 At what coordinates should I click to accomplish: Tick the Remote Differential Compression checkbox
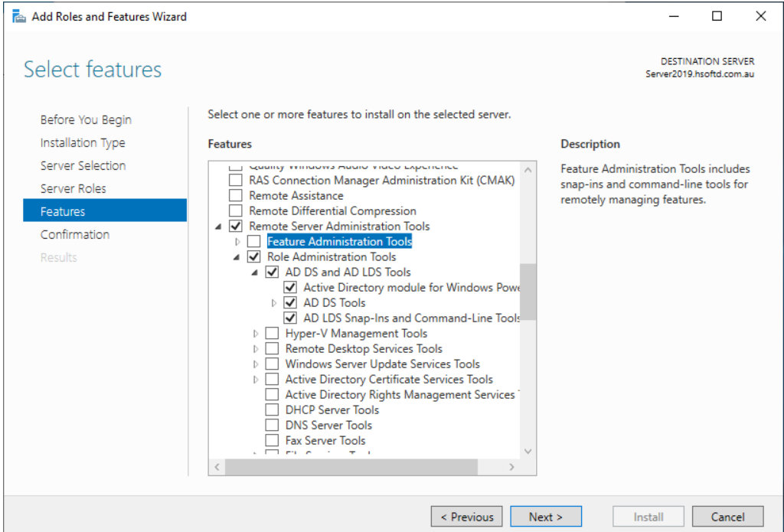236,211
